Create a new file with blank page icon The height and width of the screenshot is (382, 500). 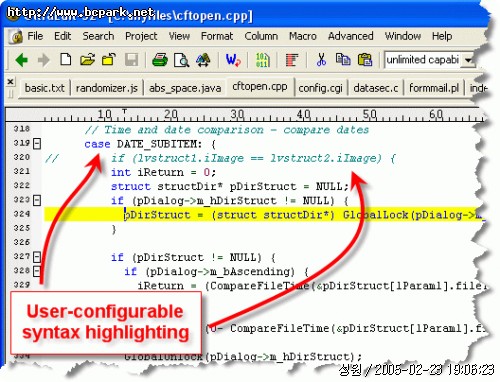pos(66,60)
